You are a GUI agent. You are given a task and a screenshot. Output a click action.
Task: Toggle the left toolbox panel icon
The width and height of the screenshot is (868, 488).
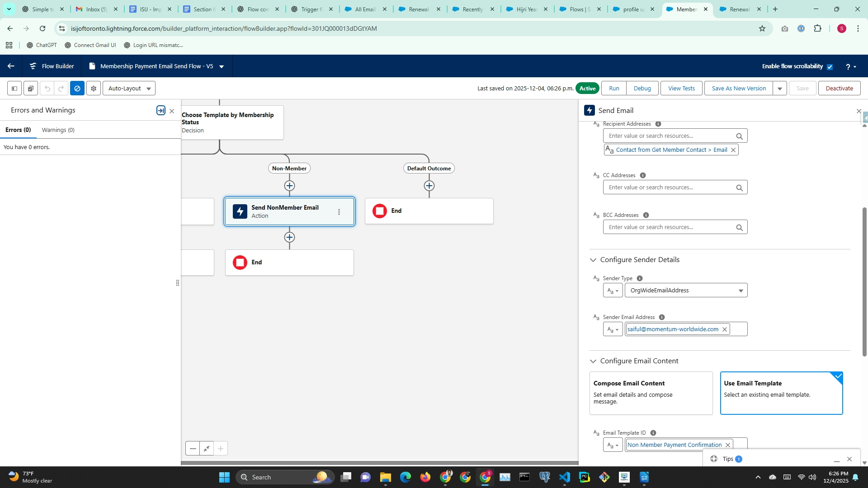14,89
